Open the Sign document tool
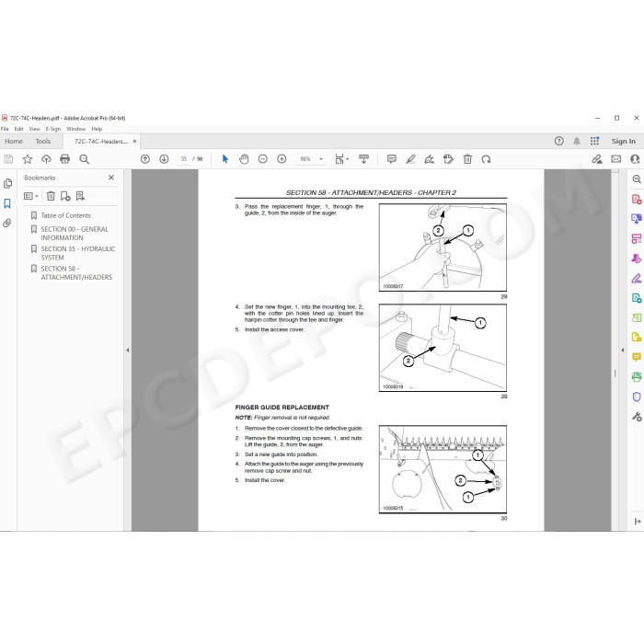This screenshot has height=644, width=644. tap(430, 159)
